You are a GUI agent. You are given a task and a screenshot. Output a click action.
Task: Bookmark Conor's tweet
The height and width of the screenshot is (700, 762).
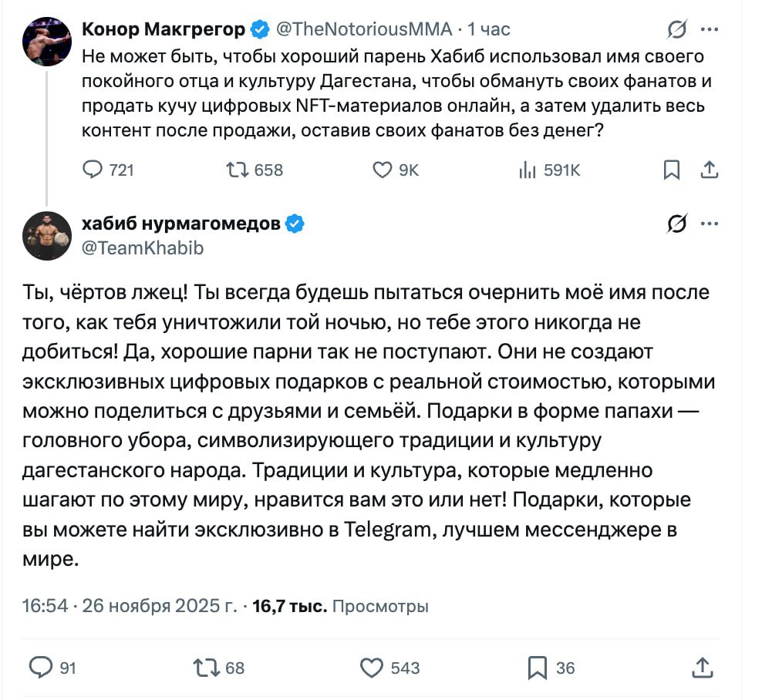pos(671,170)
